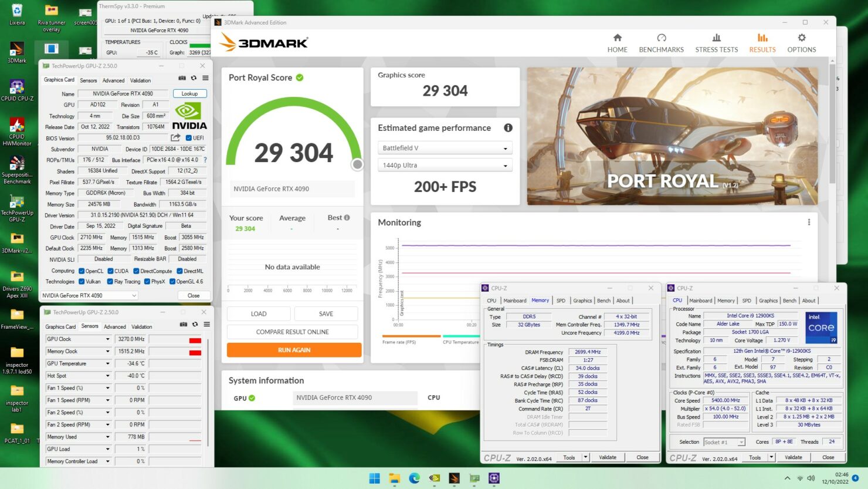Screen dimensions: 868x489
Task: Take a screenshot in top GPU-Z window
Action: [x=182, y=78]
